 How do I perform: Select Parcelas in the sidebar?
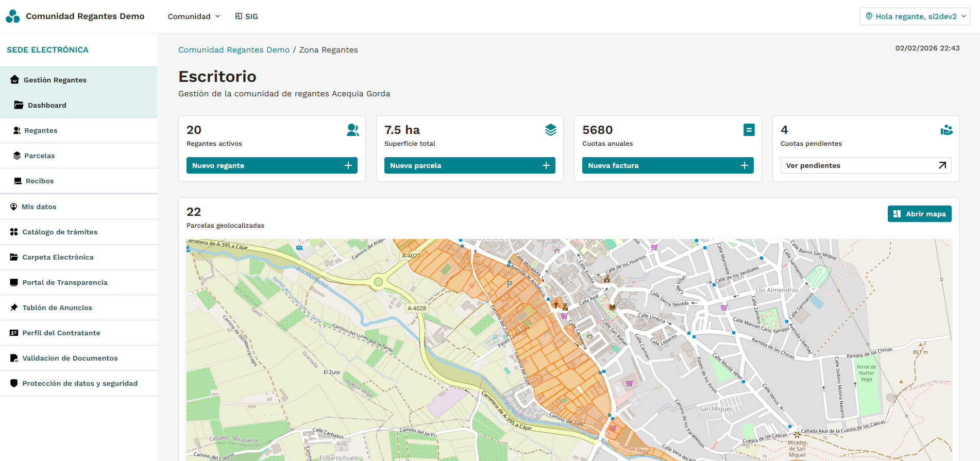[39, 156]
